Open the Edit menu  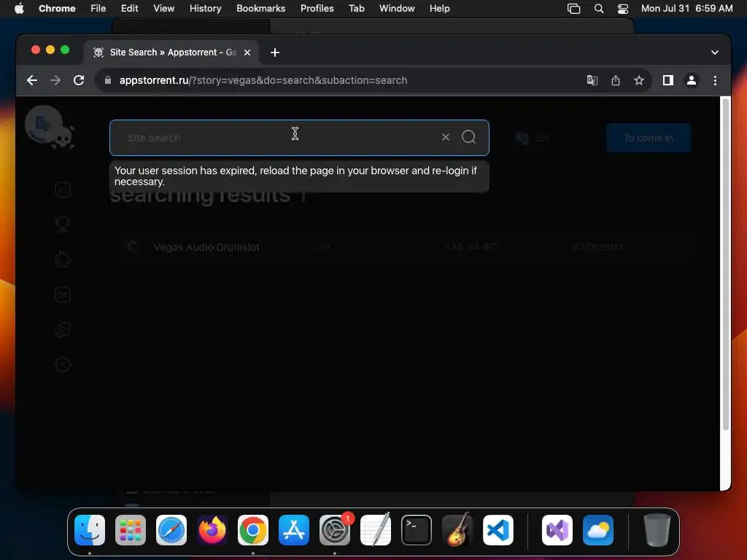(x=129, y=8)
